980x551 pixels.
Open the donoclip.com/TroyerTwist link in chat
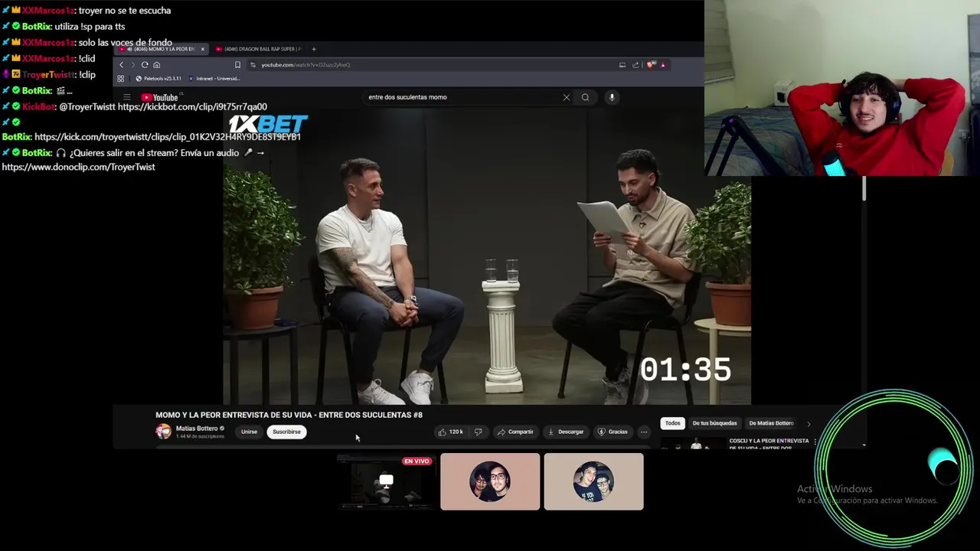(78, 167)
